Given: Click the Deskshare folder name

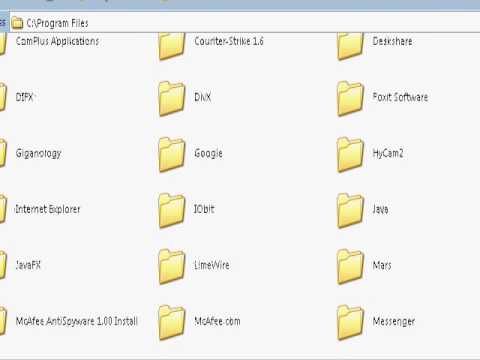Looking at the screenshot, I should [392, 41].
